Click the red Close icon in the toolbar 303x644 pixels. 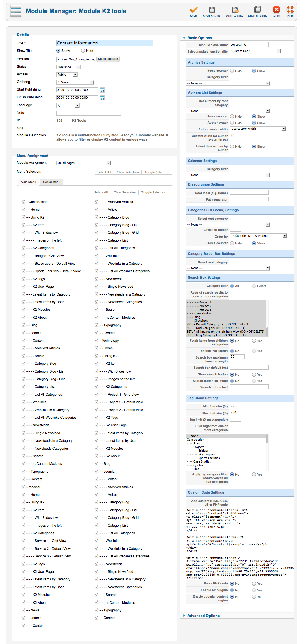pos(277,10)
